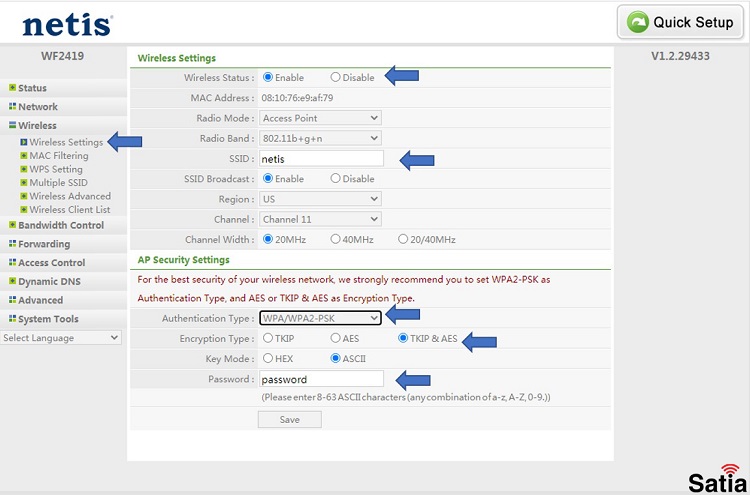This screenshot has height=495, width=750.
Task: Go to MAC Filtering page
Action: click(59, 155)
